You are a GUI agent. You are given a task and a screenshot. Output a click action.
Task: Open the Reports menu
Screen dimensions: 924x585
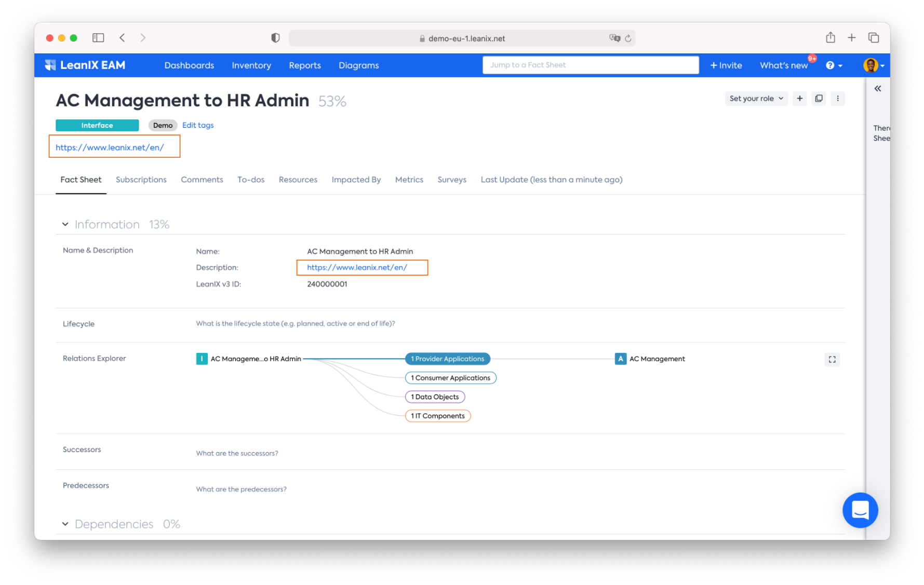pos(305,65)
